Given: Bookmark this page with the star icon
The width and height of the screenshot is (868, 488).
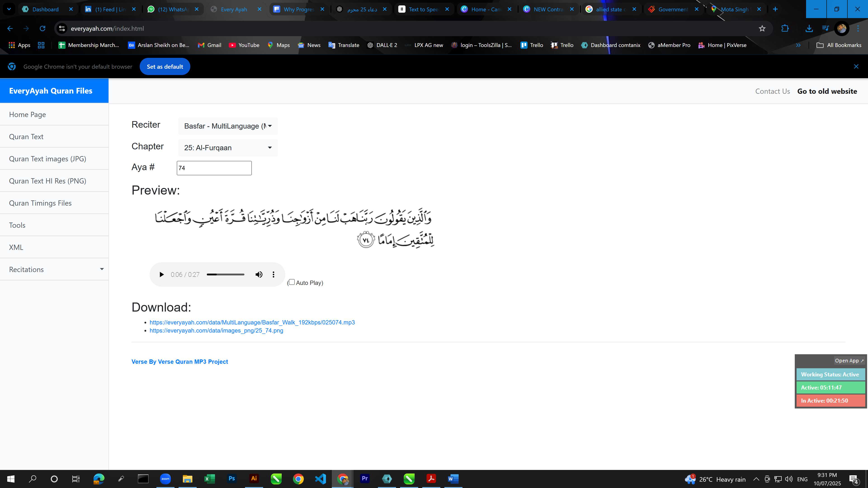Looking at the screenshot, I should coord(762,29).
